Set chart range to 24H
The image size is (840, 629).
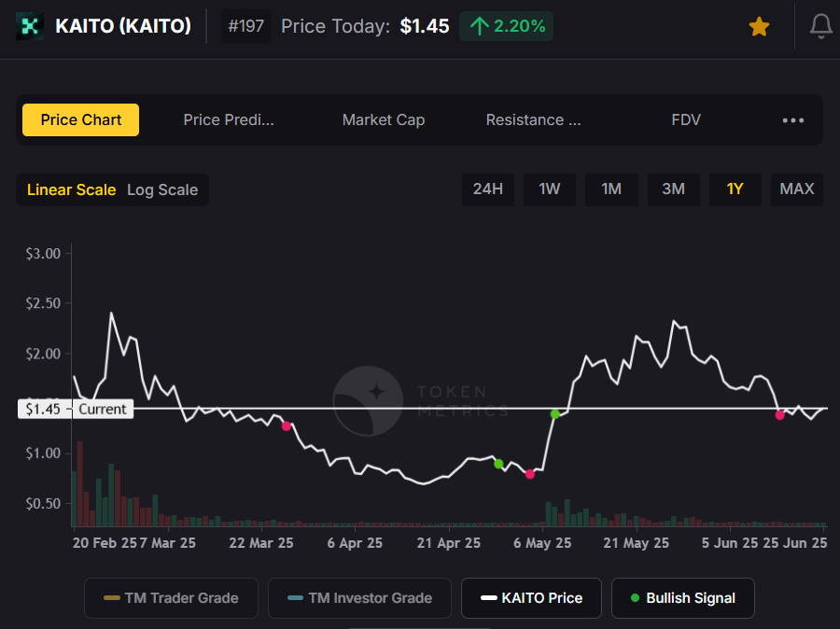coord(488,189)
